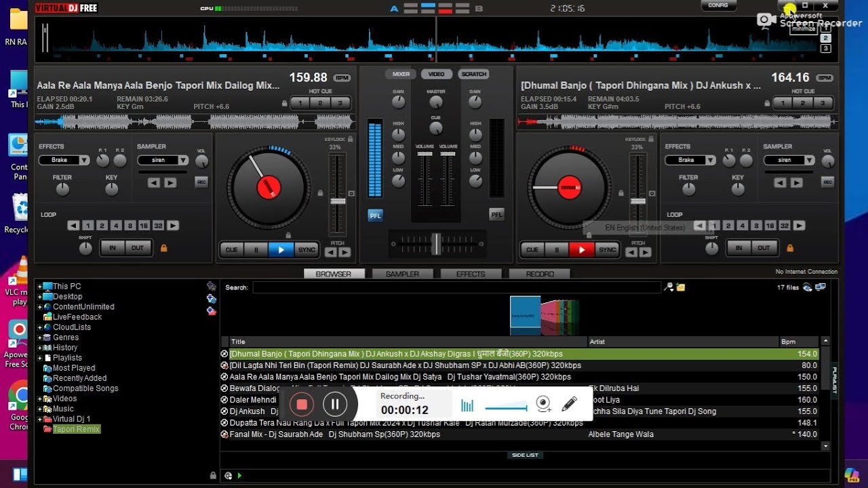
Task: Hit CUE on the left deck
Action: pos(231,249)
